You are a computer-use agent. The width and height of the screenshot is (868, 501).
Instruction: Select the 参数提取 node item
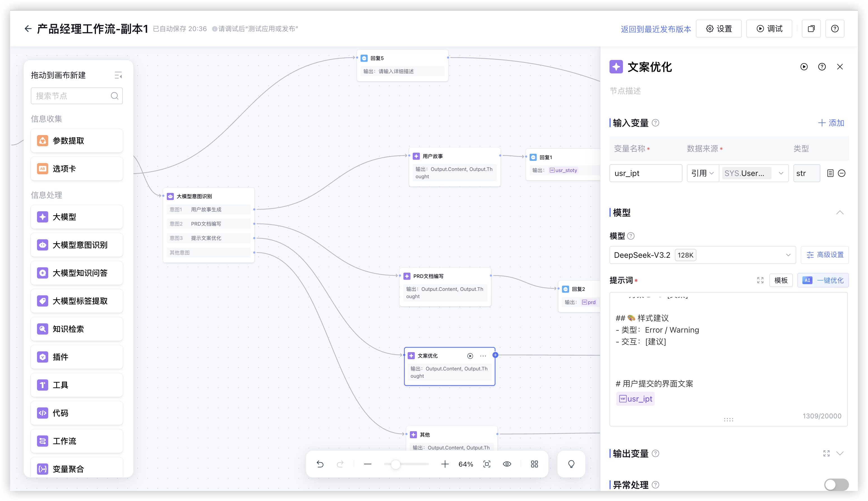pyautogui.click(x=77, y=141)
